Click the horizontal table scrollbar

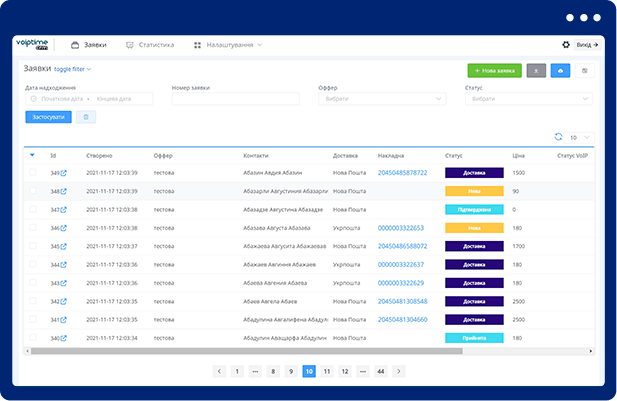coord(247,351)
